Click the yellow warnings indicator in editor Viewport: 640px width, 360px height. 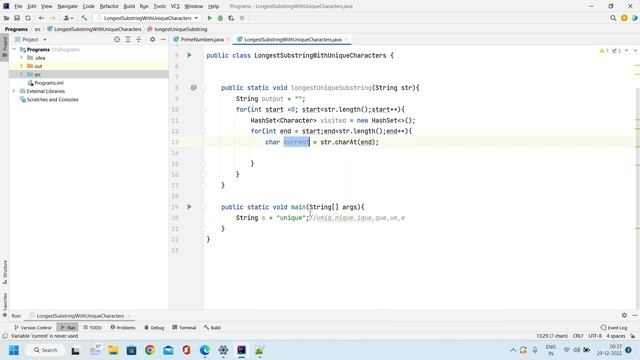click(x=604, y=51)
